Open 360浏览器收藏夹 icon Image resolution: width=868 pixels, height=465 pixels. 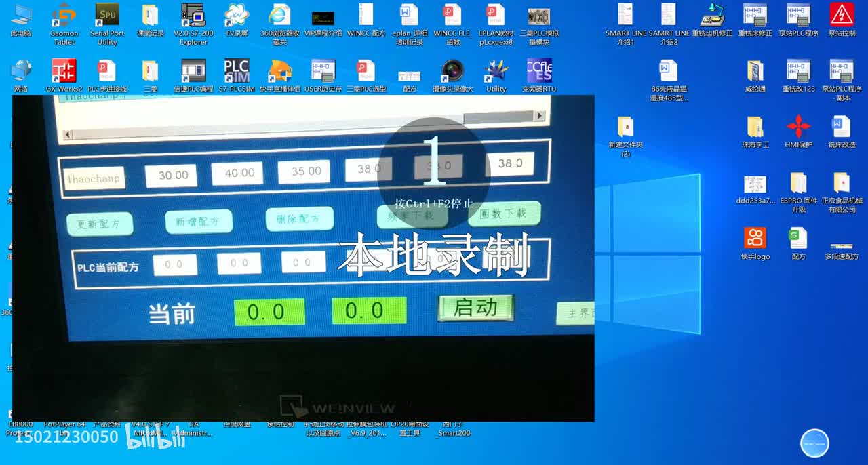tap(280, 24)
